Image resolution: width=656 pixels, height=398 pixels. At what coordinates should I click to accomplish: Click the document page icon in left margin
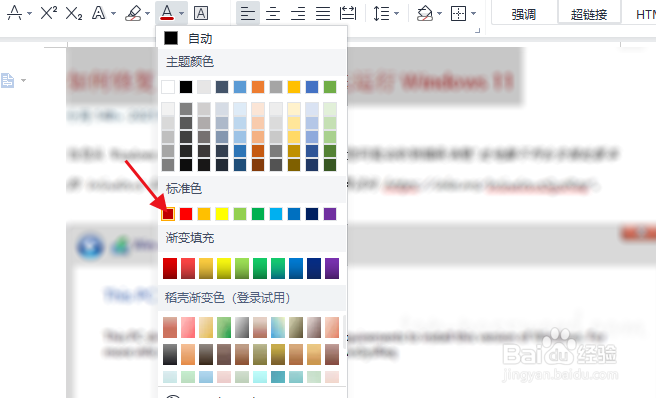8,80
